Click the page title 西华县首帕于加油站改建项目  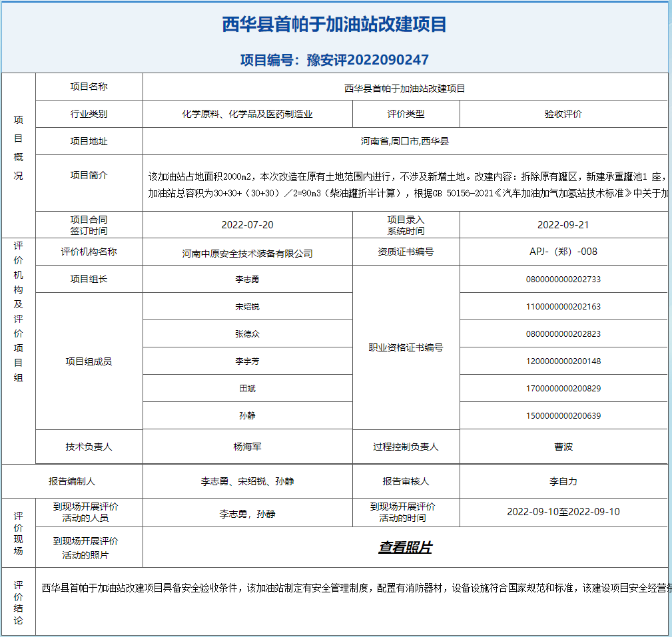click(x=334, y=25)
